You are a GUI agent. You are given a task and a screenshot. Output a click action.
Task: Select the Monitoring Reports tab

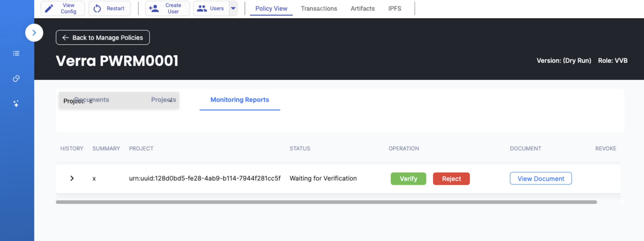coord(239,100)
